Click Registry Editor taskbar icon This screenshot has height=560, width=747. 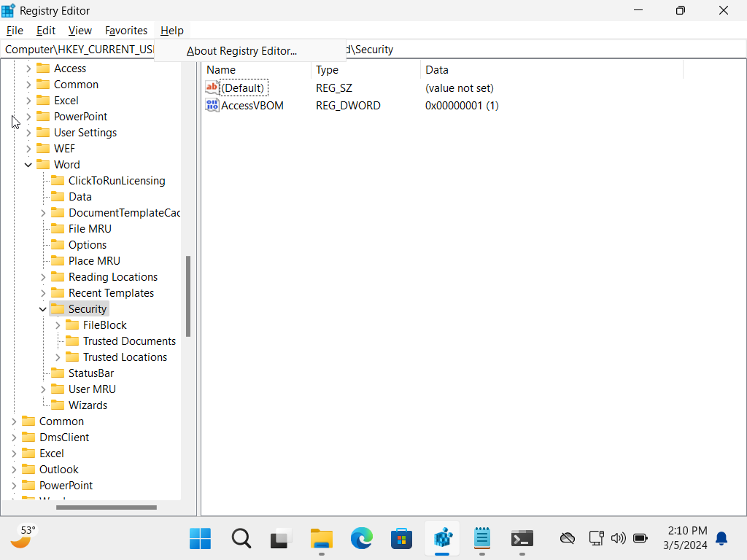pyautogui.click(x=442, y=539)
